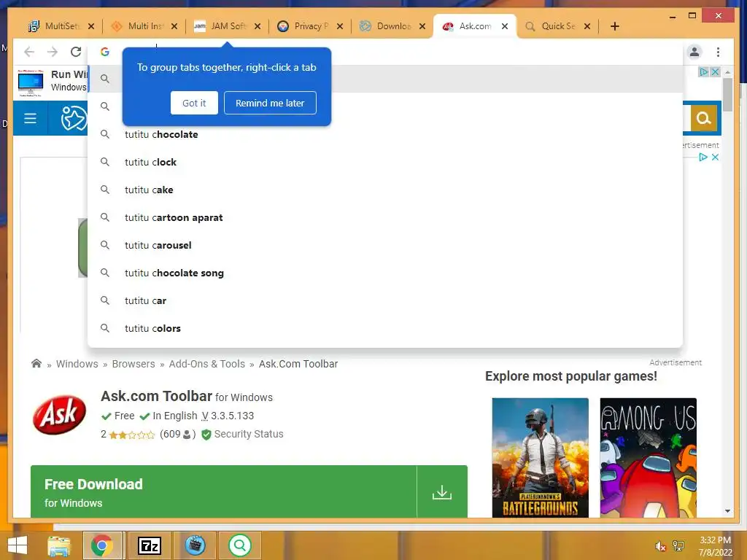The width and height of the screenshot is (747, 560).
Task: Select suggestion tutitu chocolate song
Action: tap(385, 273)
